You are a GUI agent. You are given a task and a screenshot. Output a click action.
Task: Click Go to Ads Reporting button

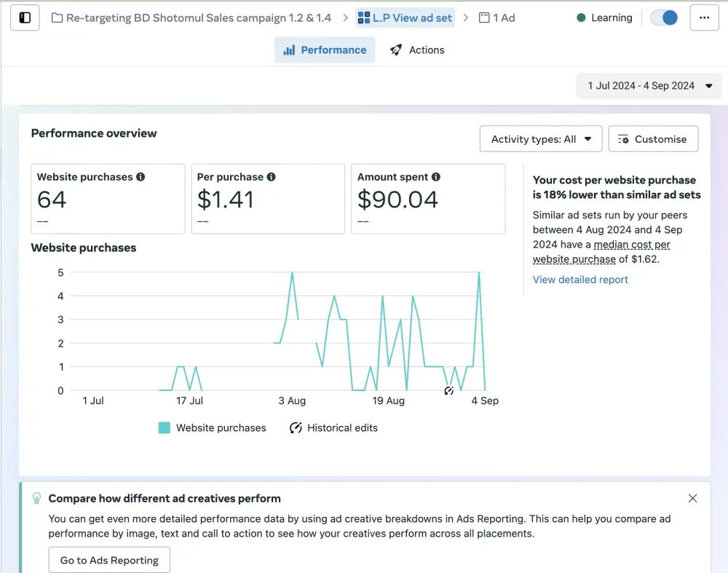(x=109, y=560)
